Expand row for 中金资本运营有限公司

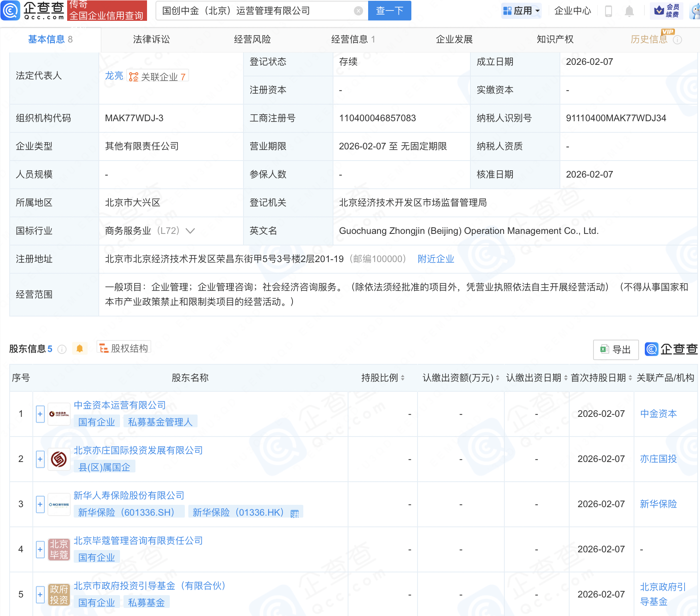pos(40,414)
